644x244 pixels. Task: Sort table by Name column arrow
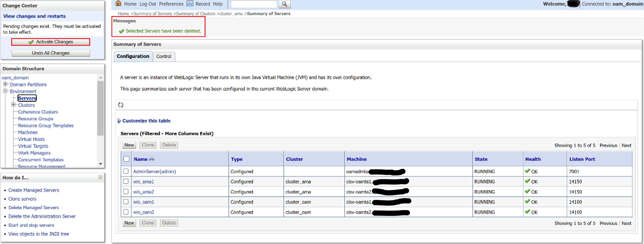(152, 159)
